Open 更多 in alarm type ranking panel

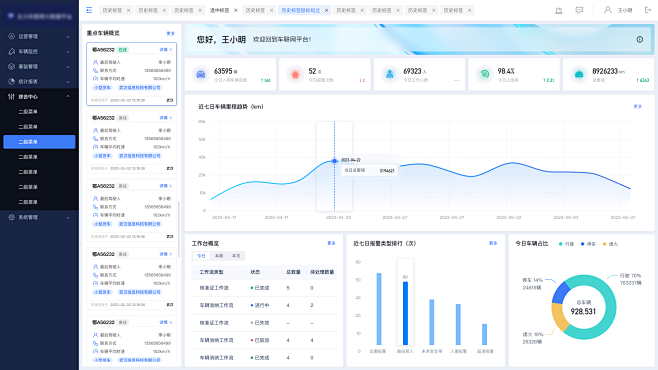pos(493,243)
